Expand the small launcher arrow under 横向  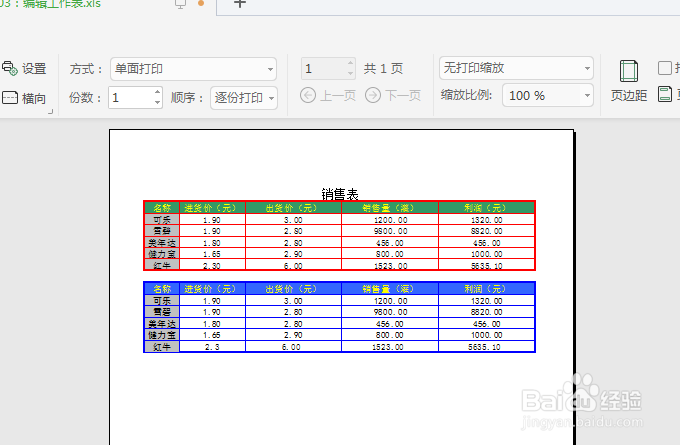coord(51,111)
